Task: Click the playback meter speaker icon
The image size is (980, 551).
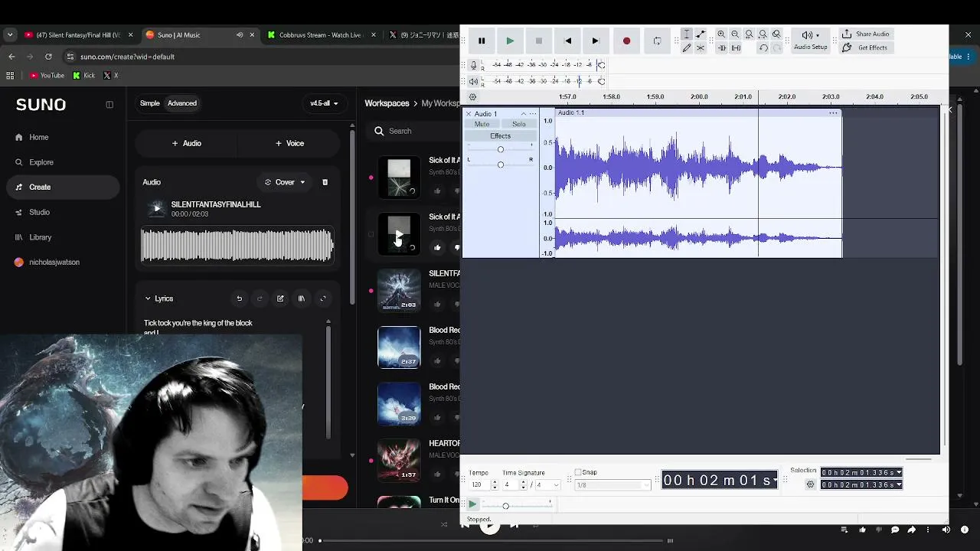Action: tap(474, 81)
